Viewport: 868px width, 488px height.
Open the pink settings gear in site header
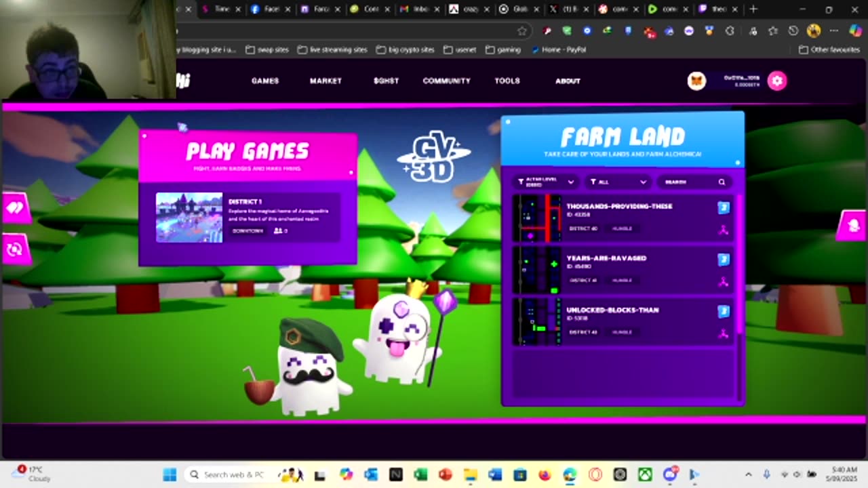(x=777, y=81)
